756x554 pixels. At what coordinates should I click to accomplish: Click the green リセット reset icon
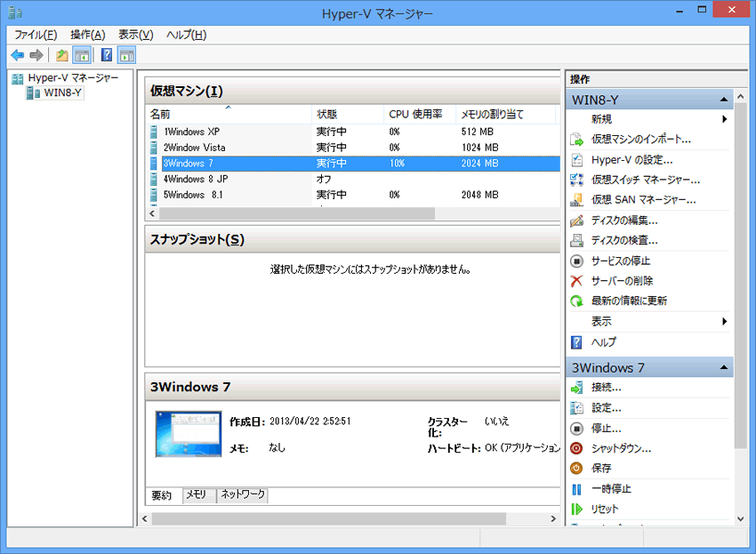click(576, 509)
